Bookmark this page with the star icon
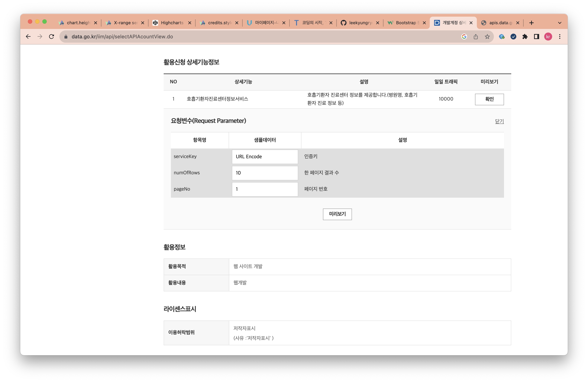This screenshot has height=382, width=588. (487, 37)
